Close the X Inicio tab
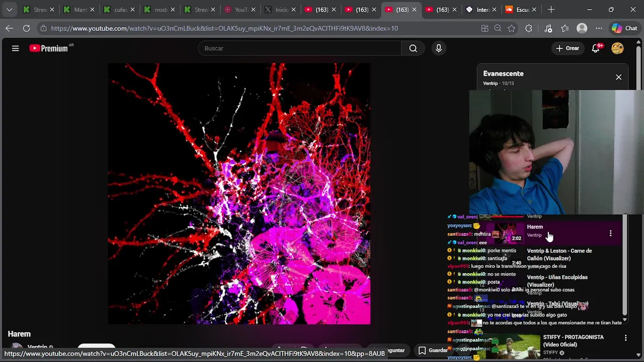Screen dimensions: 644x362 pos(293,10)
